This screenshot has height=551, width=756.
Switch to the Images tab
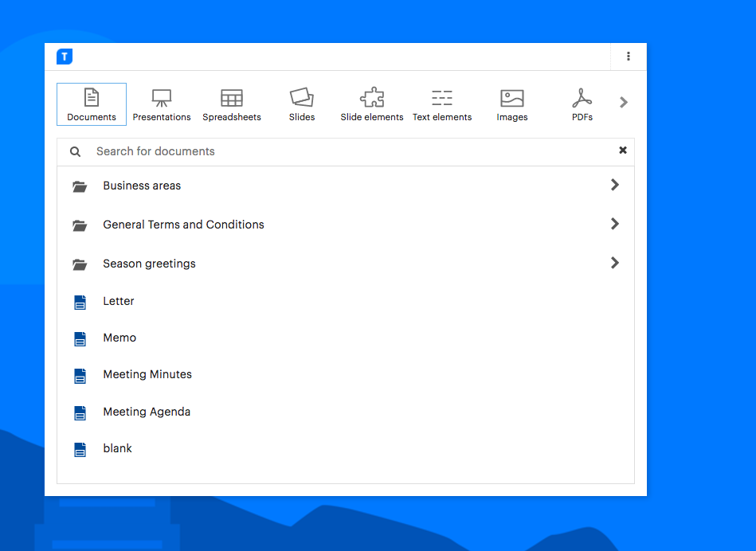coord(512,104)
